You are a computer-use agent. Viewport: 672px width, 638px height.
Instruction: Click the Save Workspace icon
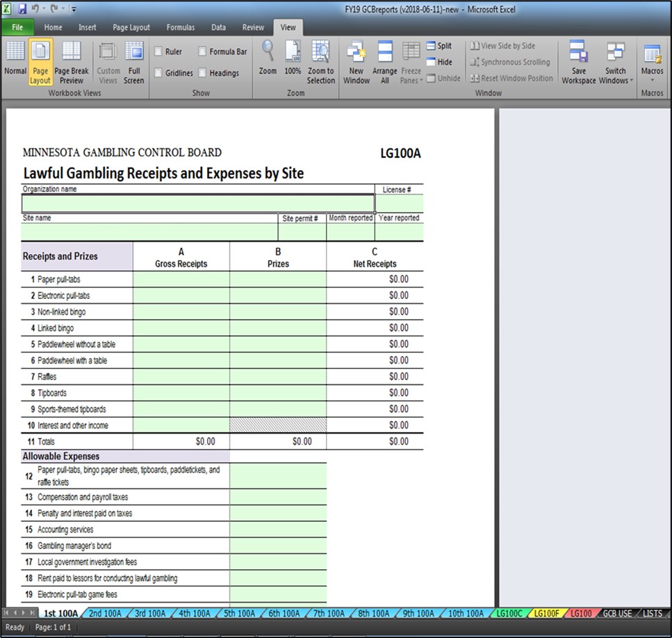click(579, 61)
